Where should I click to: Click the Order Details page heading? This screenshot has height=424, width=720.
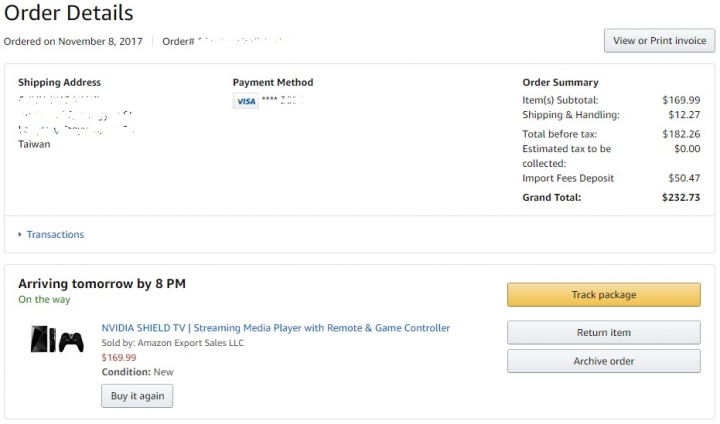click(x=68, y=13)
